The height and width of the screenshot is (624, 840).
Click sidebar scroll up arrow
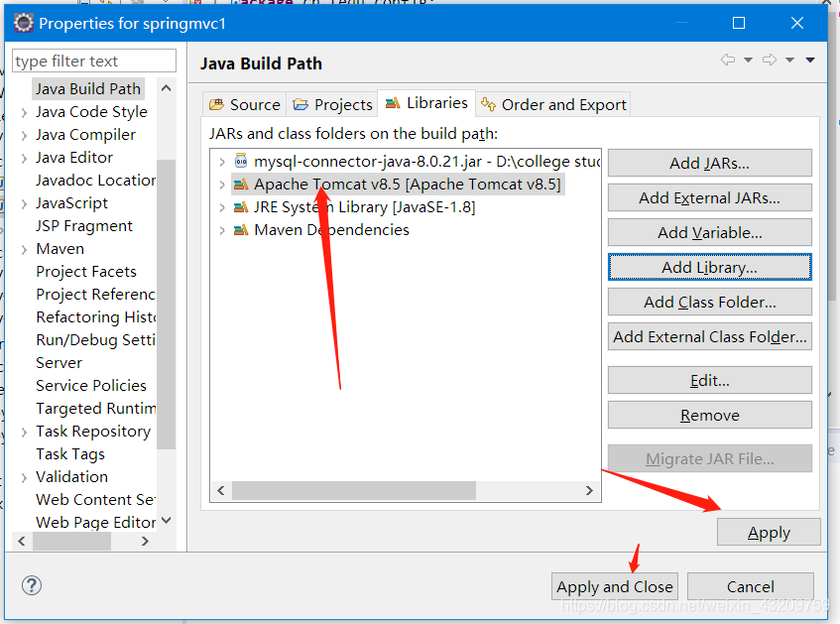(x=167, y=88)
